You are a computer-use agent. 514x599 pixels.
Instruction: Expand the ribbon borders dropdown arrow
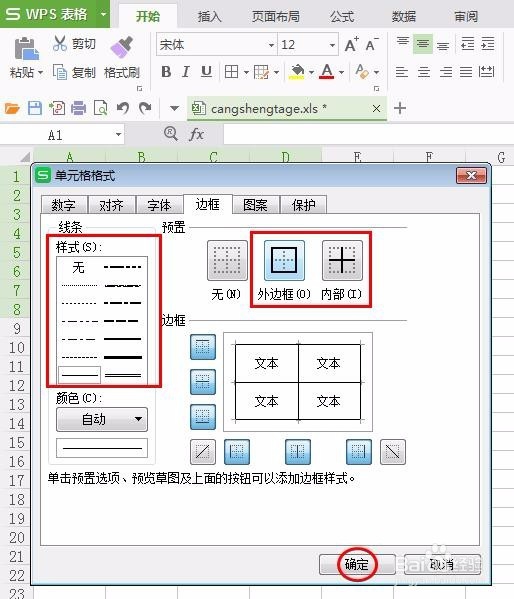(x=246, y=72)
